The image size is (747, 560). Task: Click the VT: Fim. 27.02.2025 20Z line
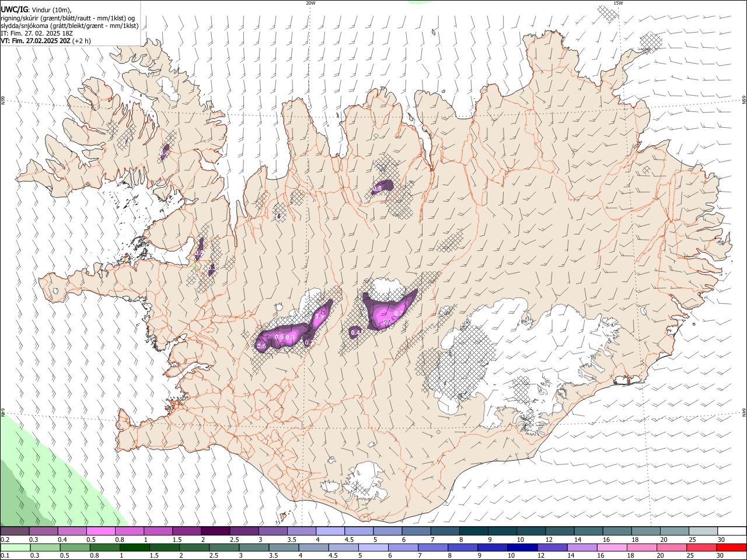[x=36, y=41]
